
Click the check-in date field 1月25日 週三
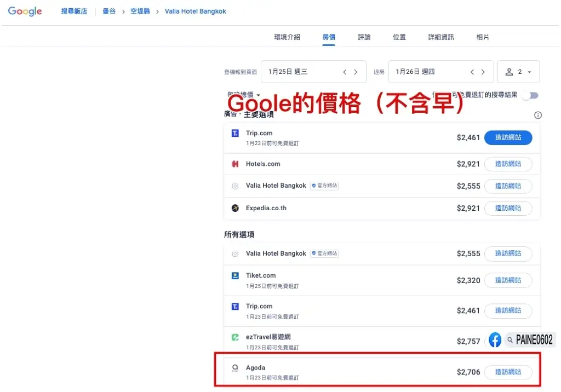coord(313,72)
